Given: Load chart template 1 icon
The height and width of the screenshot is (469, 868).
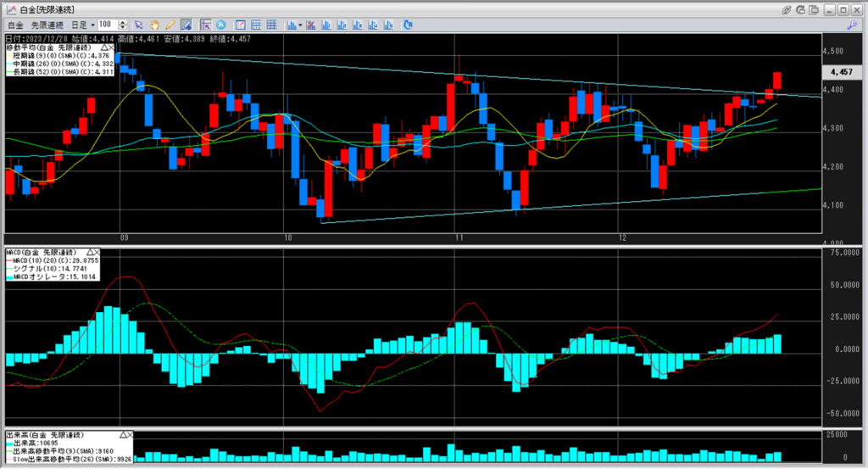Looking at the screenshot, I should 326,25.
